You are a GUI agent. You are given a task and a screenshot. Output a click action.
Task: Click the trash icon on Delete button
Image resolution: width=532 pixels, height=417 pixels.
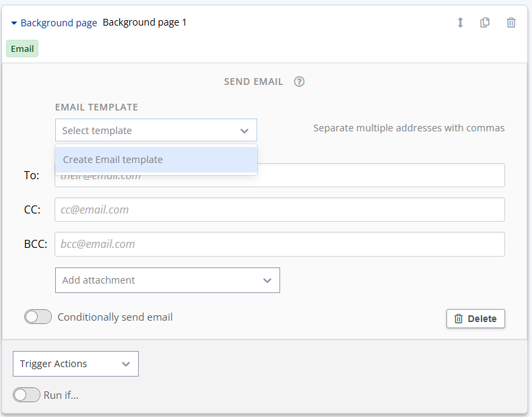coord(459,319)
